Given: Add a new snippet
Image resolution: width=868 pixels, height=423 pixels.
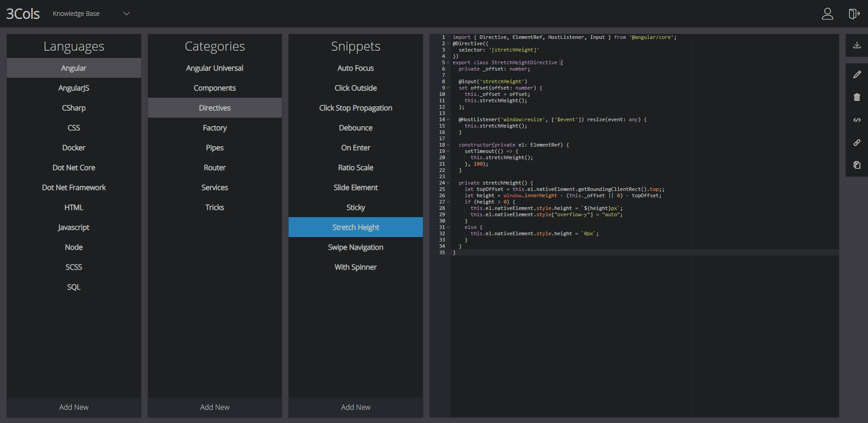Looking at the screenshot, I should [x=356, y=407].
